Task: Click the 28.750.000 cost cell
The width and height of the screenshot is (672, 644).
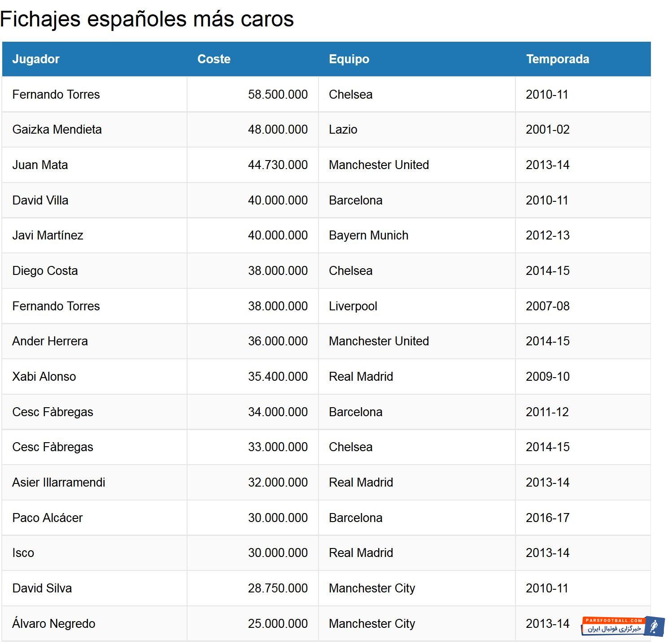Action: (278, 588)
